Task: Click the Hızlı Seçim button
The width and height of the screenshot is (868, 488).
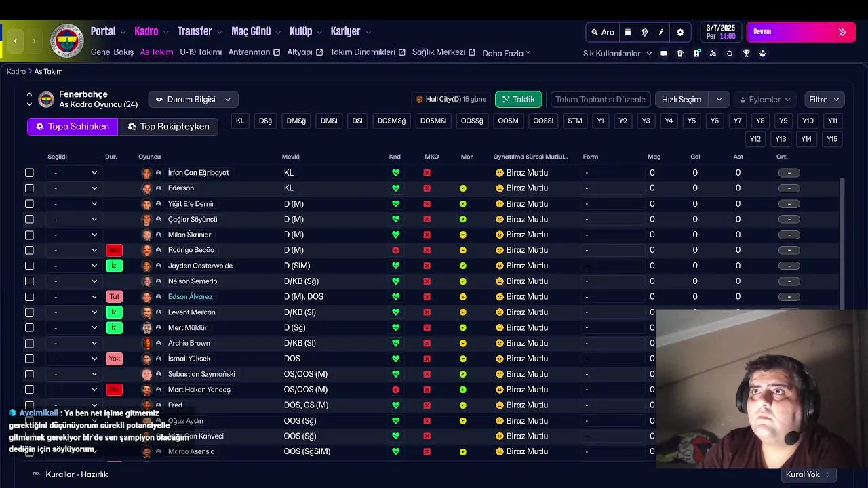Action: point(682,100)
